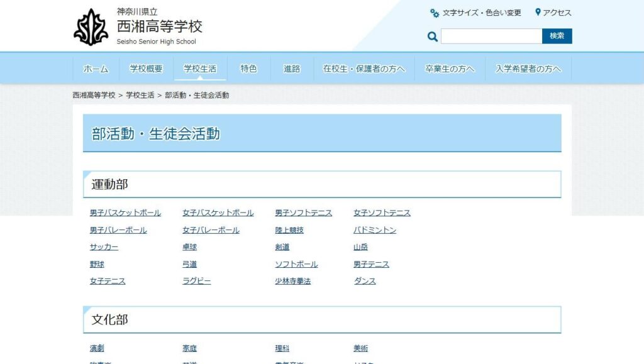Open 女子バレーボール club link
The width and height of the screenshot is (644, 364).
point(211,230)
